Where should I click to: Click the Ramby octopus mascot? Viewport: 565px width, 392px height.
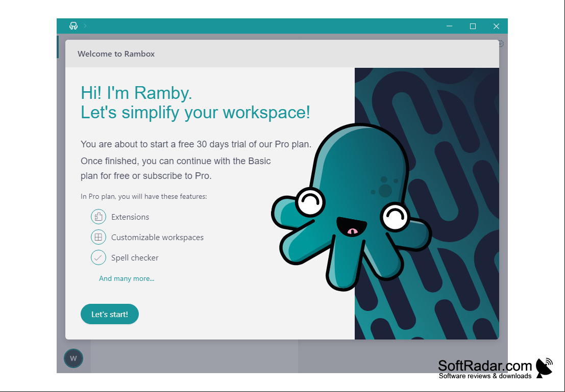click(351, 207)
